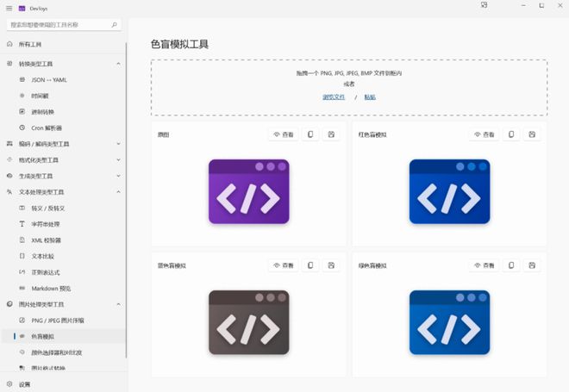Open the XML 校验器 tool
The height and width of the screenshot is (392, 569).
point(63,240)
